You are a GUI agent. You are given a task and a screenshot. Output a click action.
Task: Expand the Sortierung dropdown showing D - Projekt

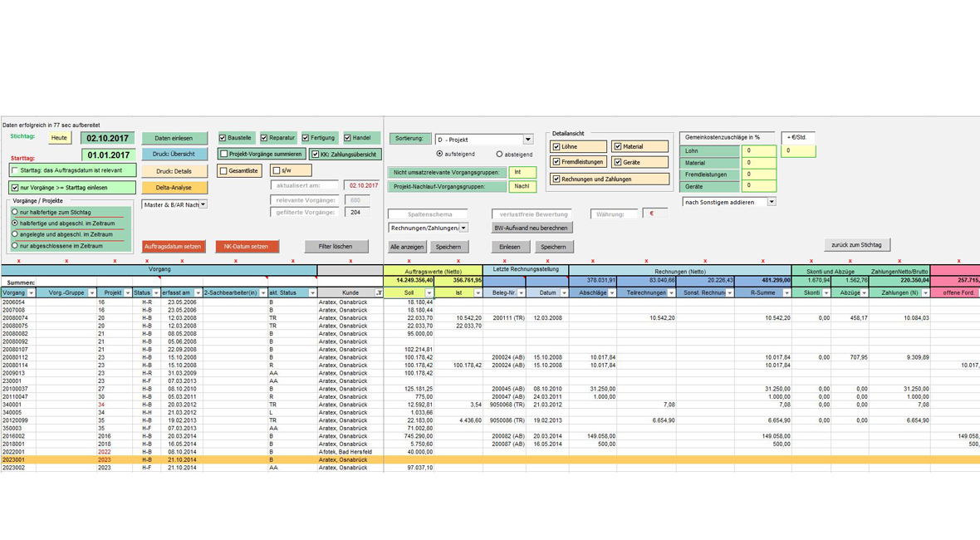coord(527,140)
